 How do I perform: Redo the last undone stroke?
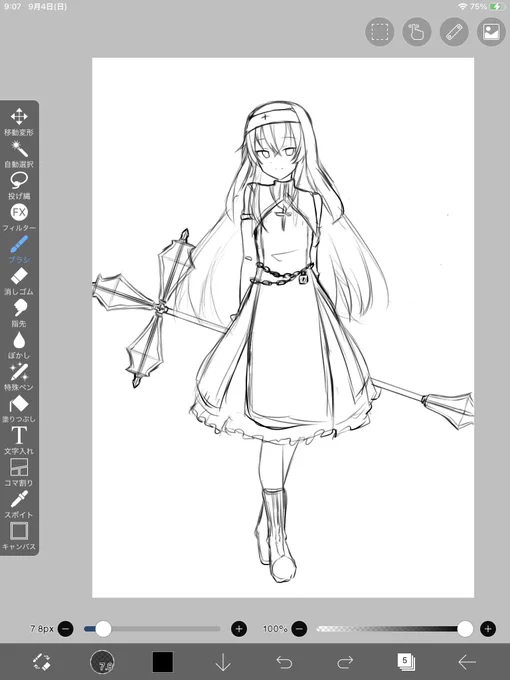click(x=345, y=662)
